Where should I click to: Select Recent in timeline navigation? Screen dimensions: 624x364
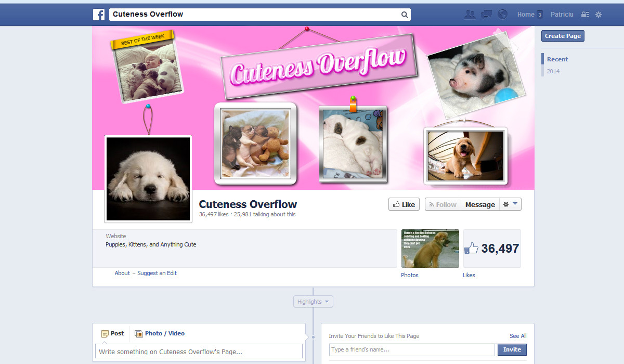coord(557,59)
